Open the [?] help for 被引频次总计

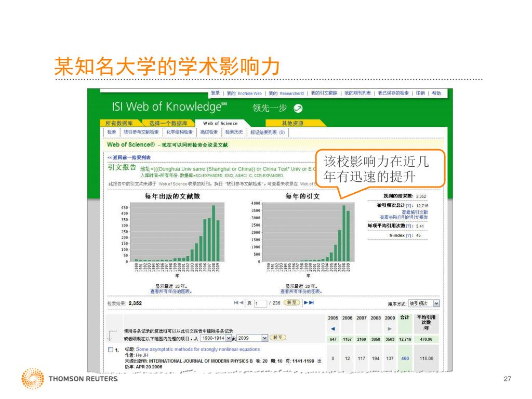(408, 206)
